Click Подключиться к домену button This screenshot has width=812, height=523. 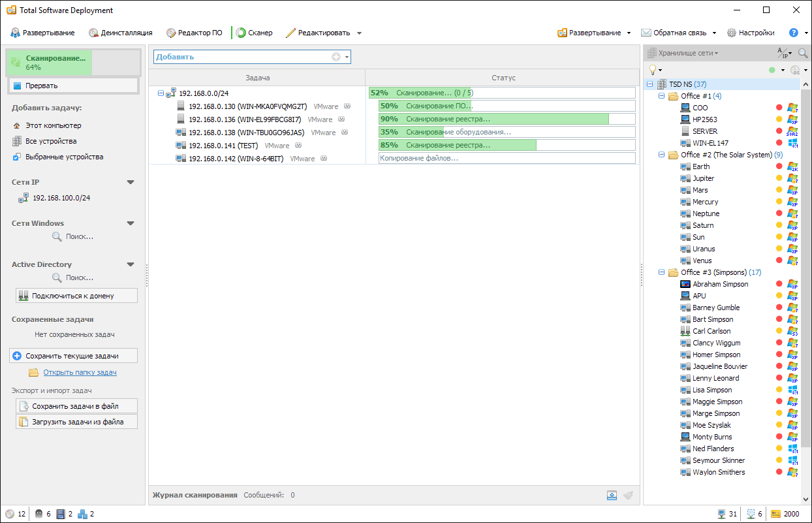click(x=76, y=296)
